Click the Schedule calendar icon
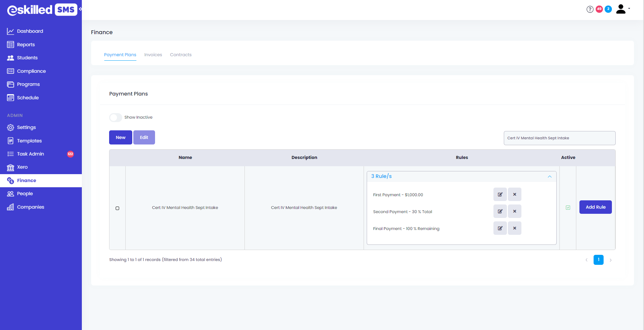The width and height of the screenshot is (644, 330). click(x=10, y=98)
